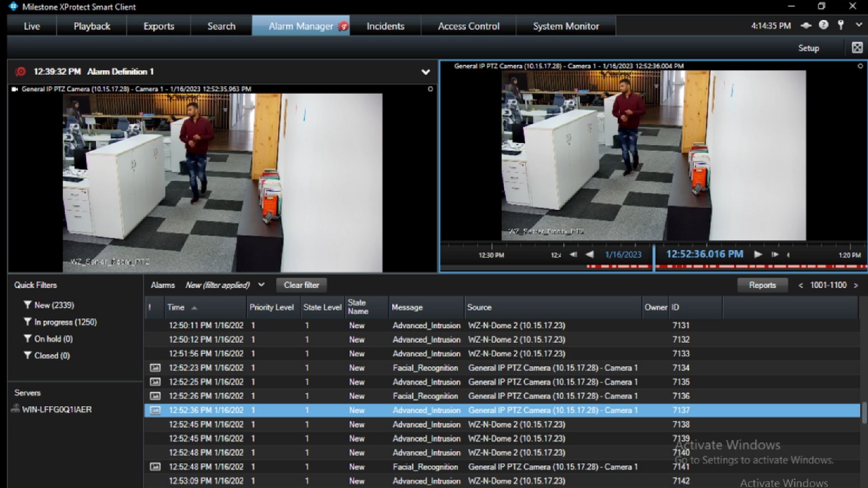
Task: Apply the On hold (0) quick filter
Action: coord(48,338)
